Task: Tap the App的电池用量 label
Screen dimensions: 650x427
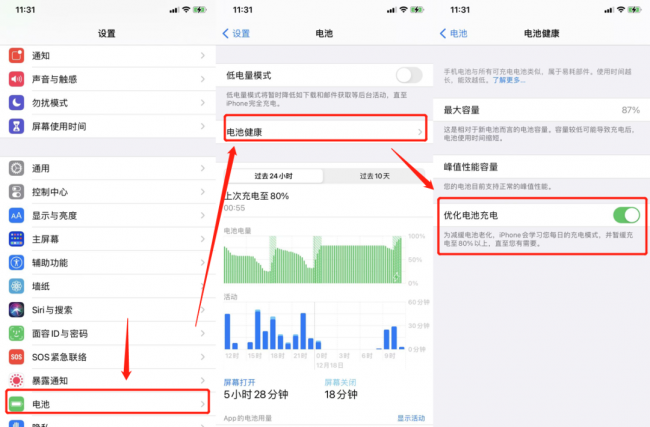Action: tap(247, 418)
